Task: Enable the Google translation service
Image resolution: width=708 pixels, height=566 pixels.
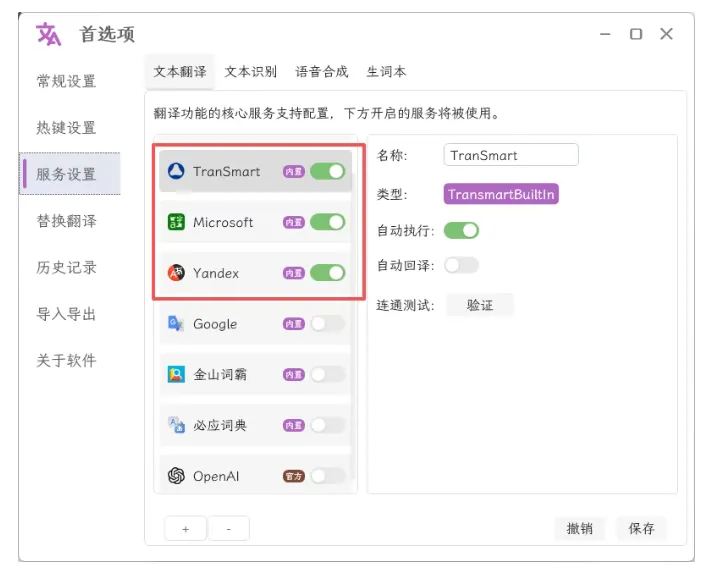Action: coord(328,324)
